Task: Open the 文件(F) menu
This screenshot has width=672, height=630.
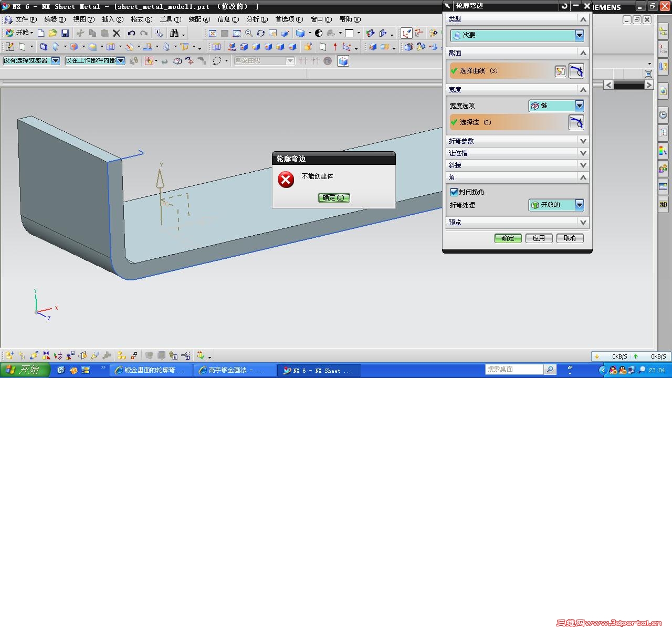Action: point(26,19)
